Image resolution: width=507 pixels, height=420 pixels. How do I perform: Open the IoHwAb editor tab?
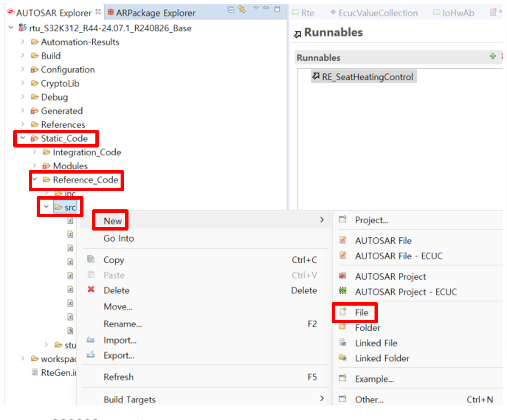pyautogui.click(x=458, y=13)
